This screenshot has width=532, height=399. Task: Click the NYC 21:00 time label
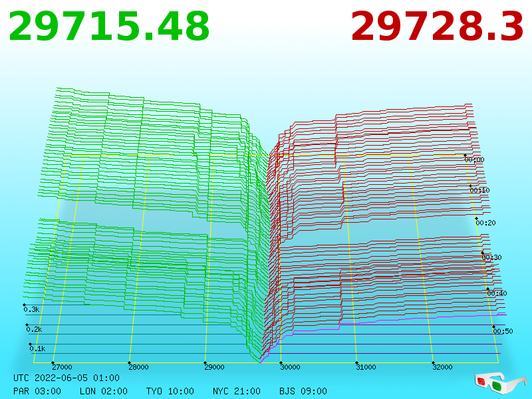[x=237, y=391]
